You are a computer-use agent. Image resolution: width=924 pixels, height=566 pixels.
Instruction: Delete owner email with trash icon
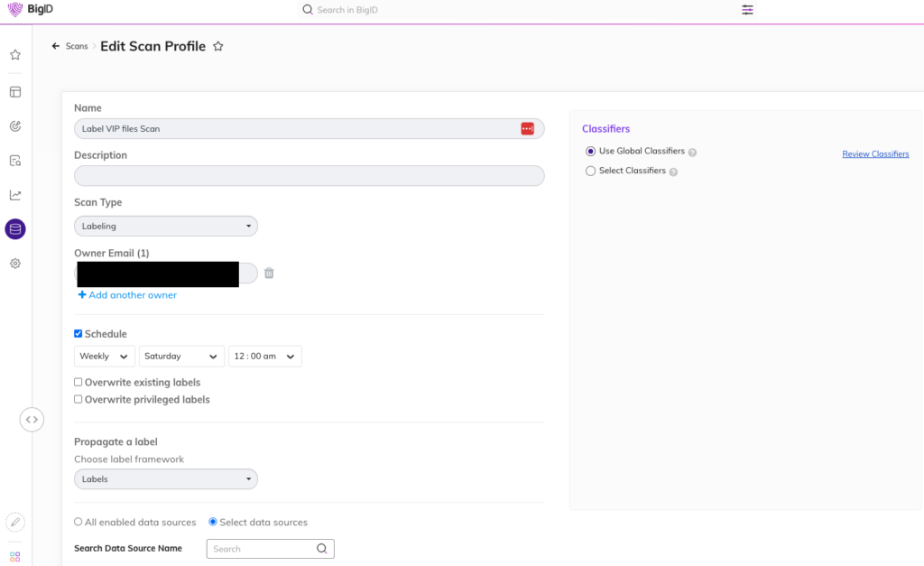pos(269,273)
